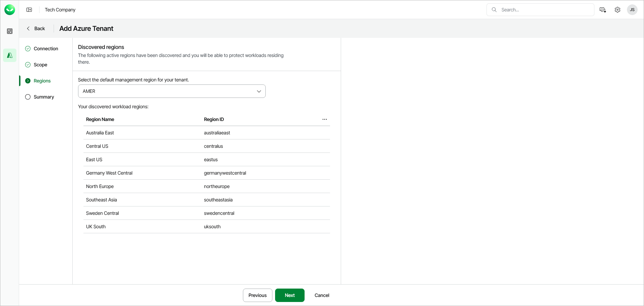Open the default management region dropdown showing AMER

[x=172, y=91]
